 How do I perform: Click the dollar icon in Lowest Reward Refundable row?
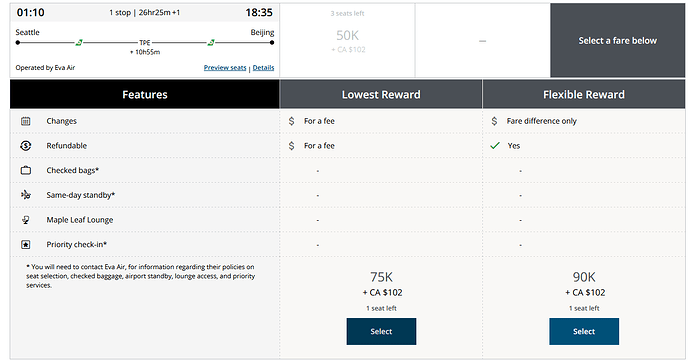coord(291,146)
